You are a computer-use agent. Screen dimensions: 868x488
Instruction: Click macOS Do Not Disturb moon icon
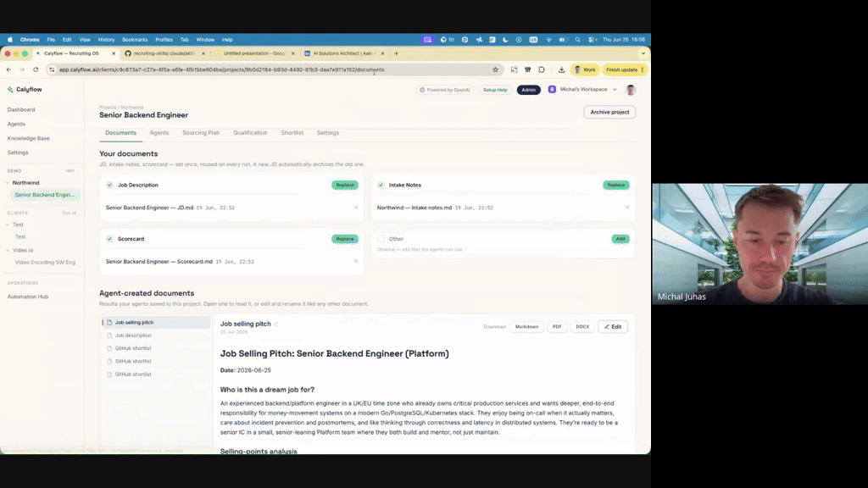pos(505,40)
